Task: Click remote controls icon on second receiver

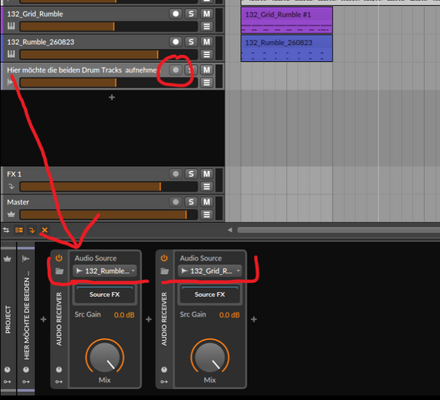Action: click(164, 381)
